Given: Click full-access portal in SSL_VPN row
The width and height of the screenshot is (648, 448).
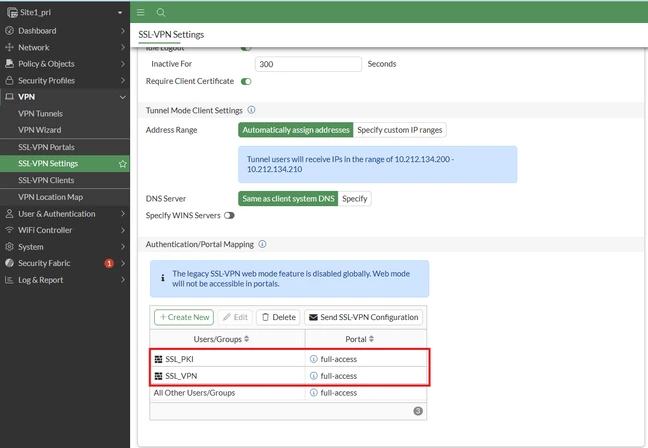Looking at the screenshot, I should tap(338, 376).
